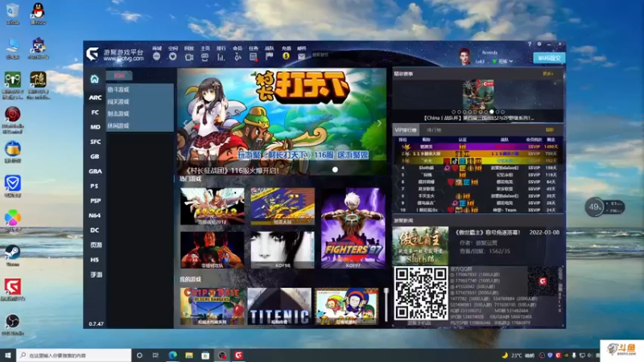
Task: Go to the home icon in left sidebar
Action: pyautogui.click(x=94, y=79)
